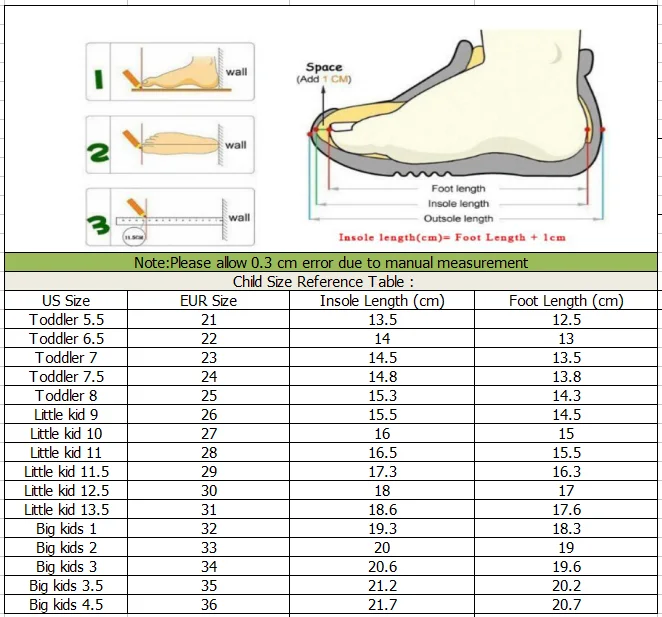Select foot length 20.7 cell
662x617 pixels.
(566, 605)
